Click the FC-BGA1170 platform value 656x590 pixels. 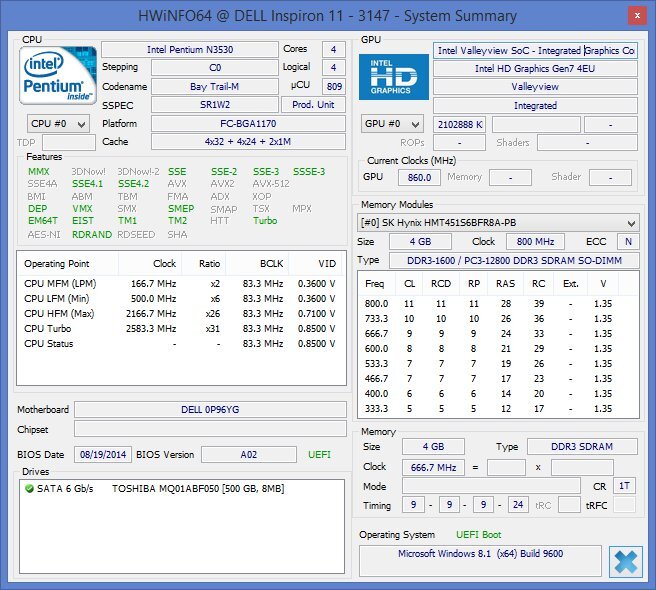248,124
